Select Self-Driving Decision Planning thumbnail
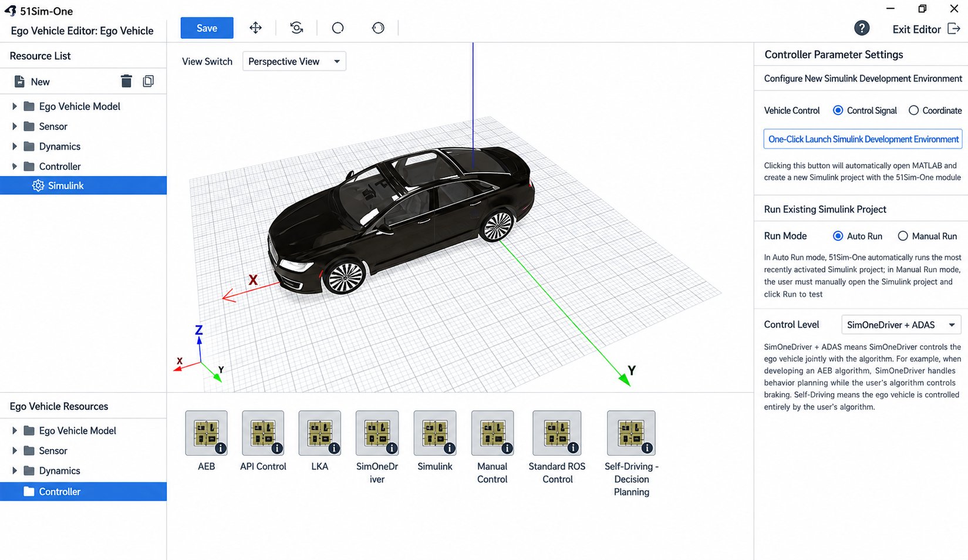968x560 pixels. click(x=632, y=433)
